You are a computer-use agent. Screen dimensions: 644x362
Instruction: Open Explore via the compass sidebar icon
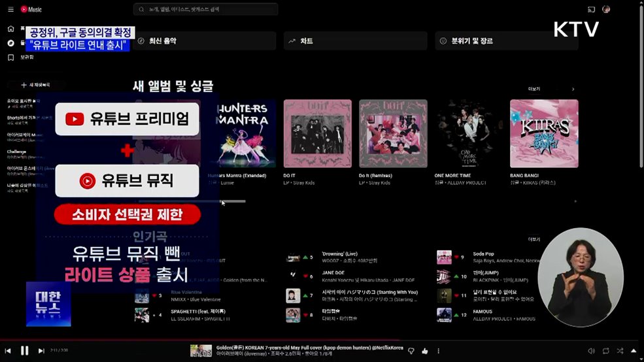10,43
